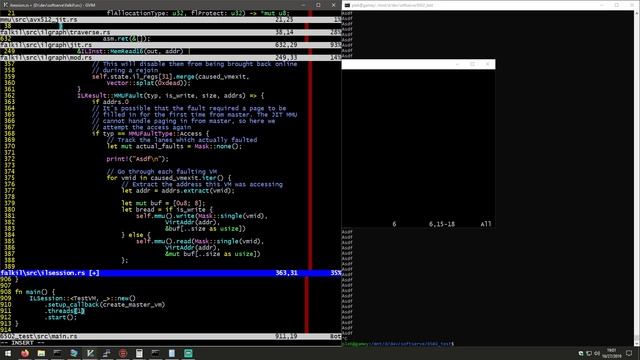
Task: Click the 'asm.ret(&[]);' line
Action: 127,39
